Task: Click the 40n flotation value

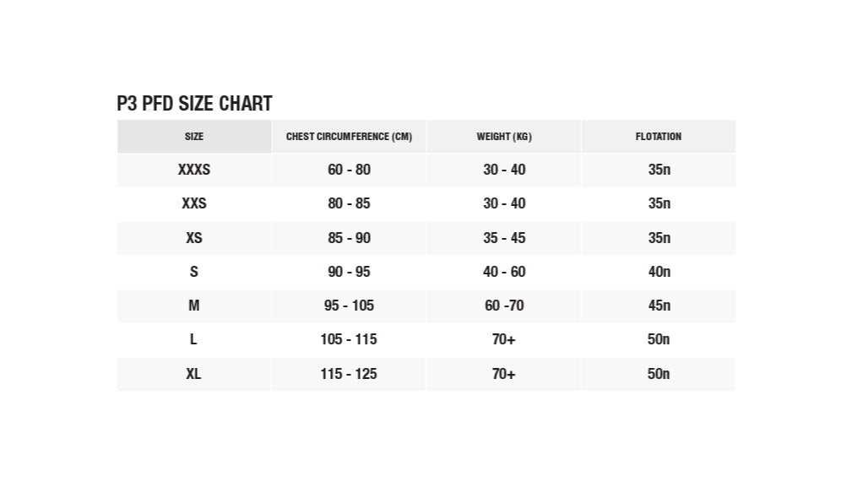Action: coord(659,271)
